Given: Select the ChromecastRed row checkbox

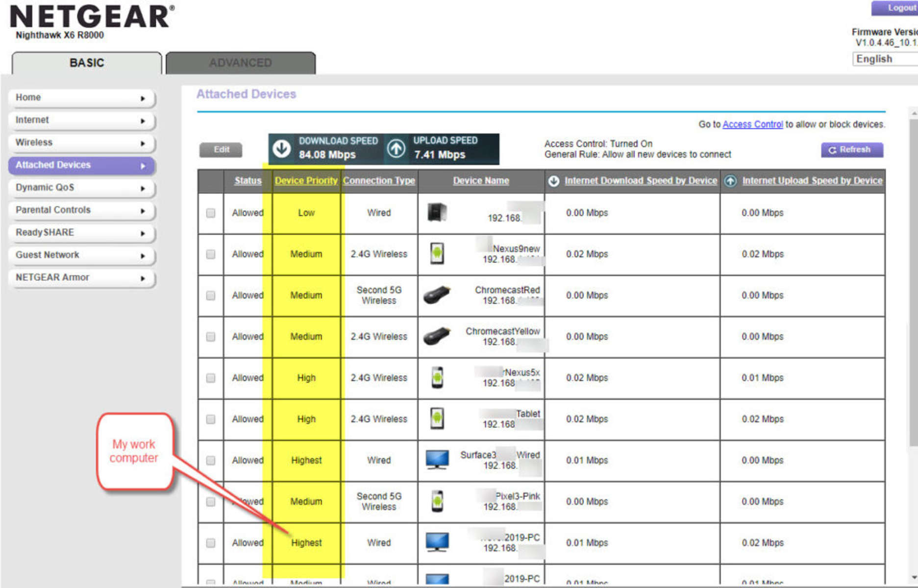Looking at the screenshot, I should pyautogui.click(x=211, y=295).
